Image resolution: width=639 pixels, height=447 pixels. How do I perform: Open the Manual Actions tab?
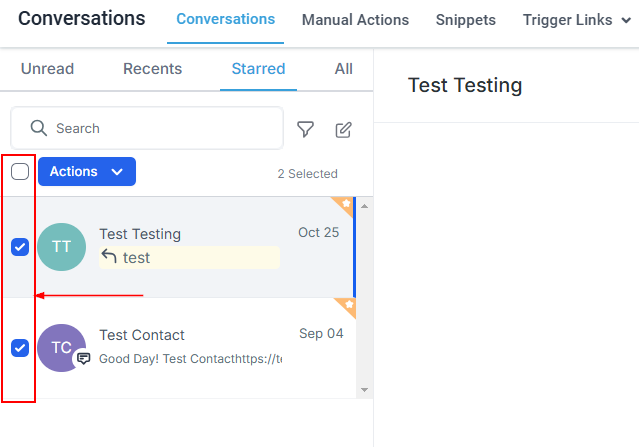point(355,20)
